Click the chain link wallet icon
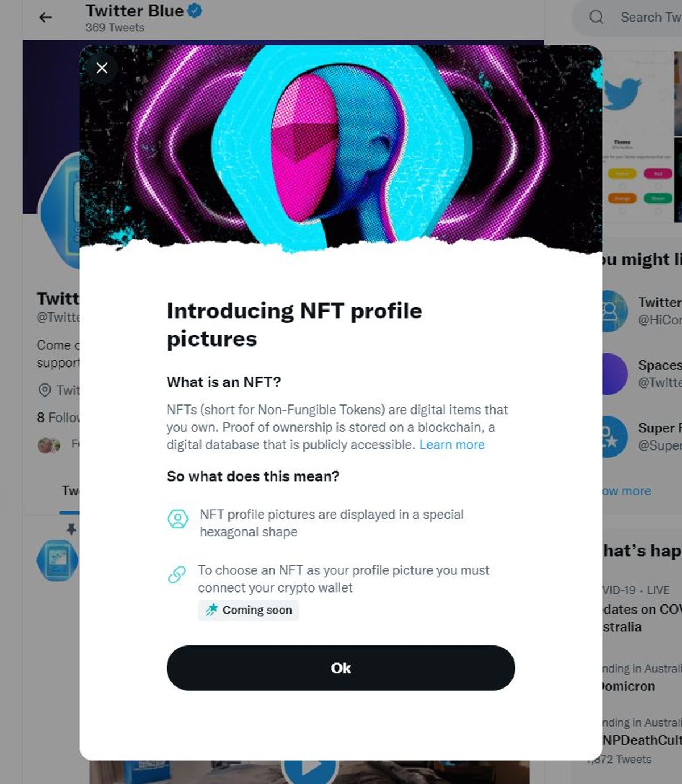 pos(177,574)
